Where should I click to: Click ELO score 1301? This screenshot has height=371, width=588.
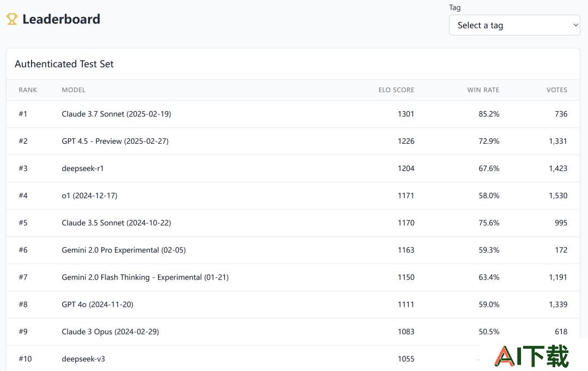pyautogui.click(x=406, y=114)
